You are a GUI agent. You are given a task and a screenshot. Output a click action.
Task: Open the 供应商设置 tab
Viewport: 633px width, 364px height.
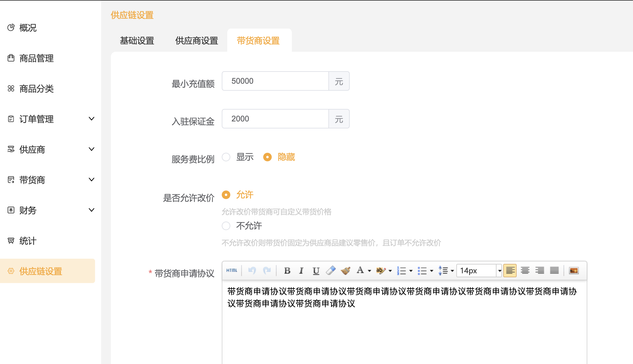click(196, 41)
